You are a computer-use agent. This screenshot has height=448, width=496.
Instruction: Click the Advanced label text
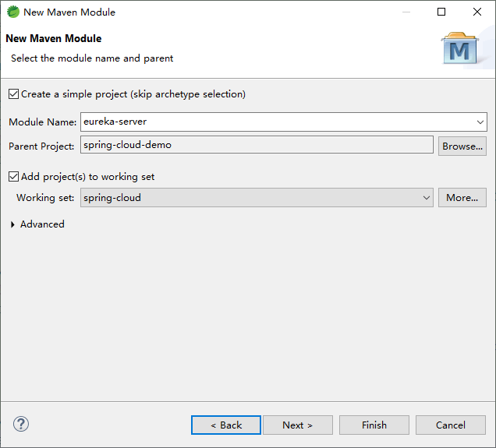pos(42,224)
